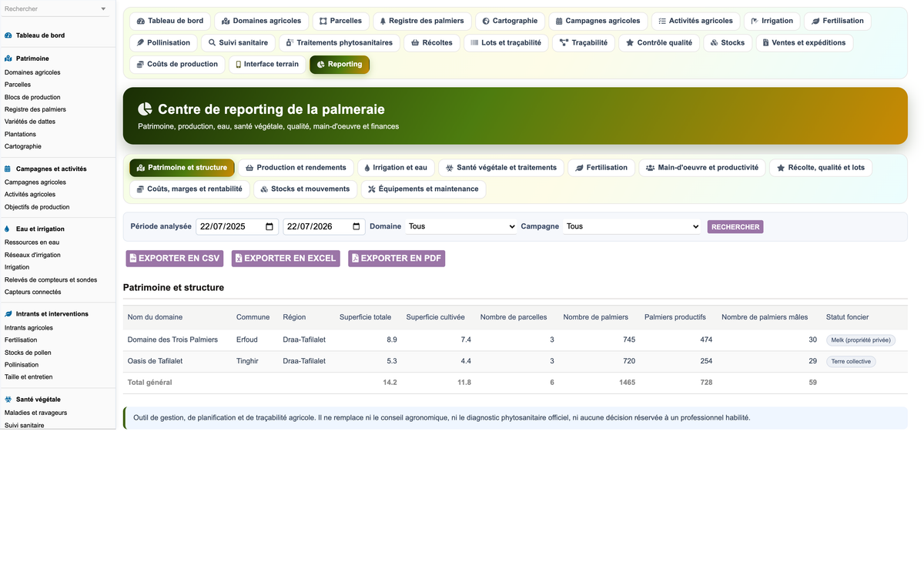Open Traitements phytosanitaires pill
Screen dimensions: 924x572
[x=339, y=42]
